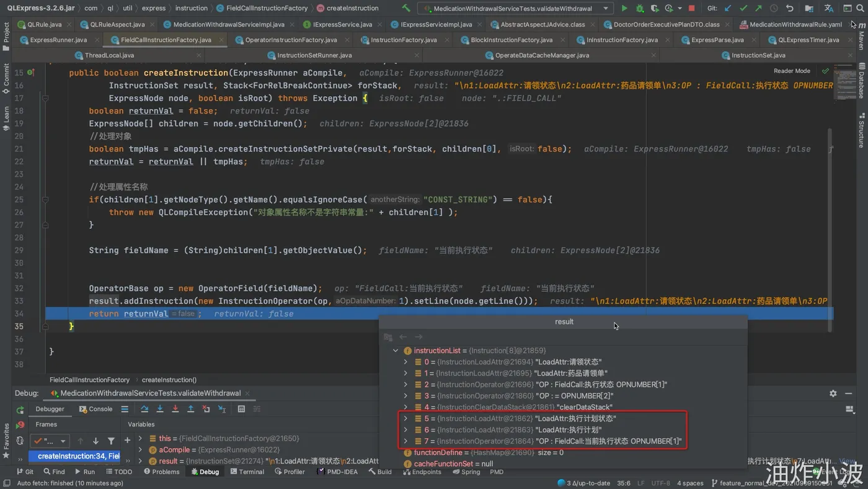
Task: Click the Rerun test icon in Debug panel
Action: [x=20, y=410]
